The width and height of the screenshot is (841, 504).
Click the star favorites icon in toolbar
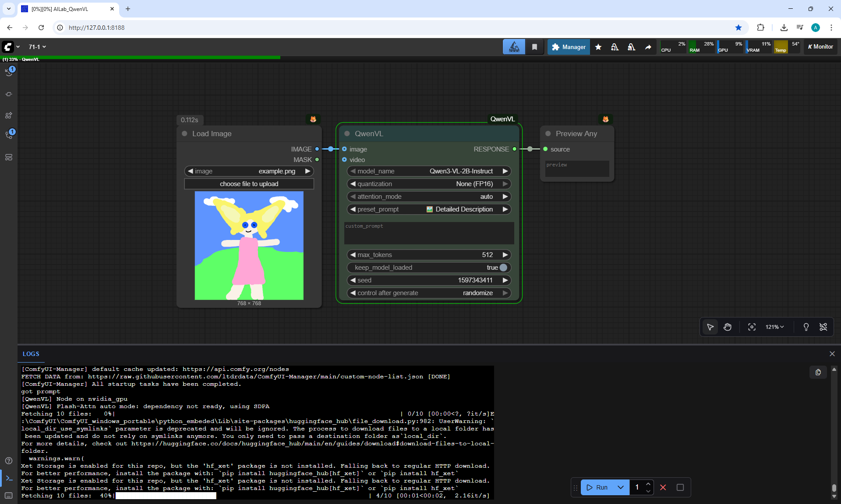pyautogui.click(x=598, y=47)
